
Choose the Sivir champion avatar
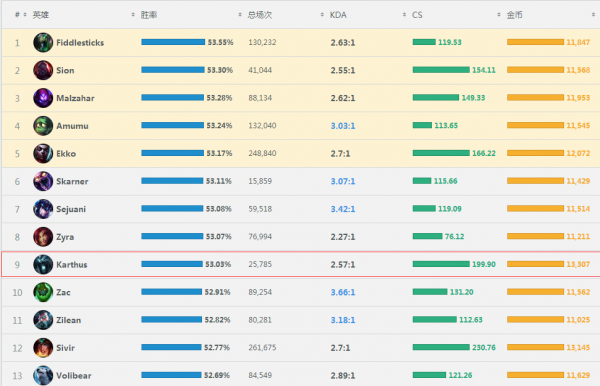[43, 348]
